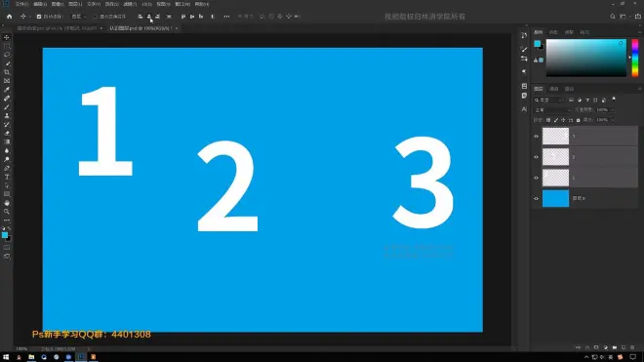Open the 文件(F) menu
The image size is (644, 362).
click(x=21, y=4)
